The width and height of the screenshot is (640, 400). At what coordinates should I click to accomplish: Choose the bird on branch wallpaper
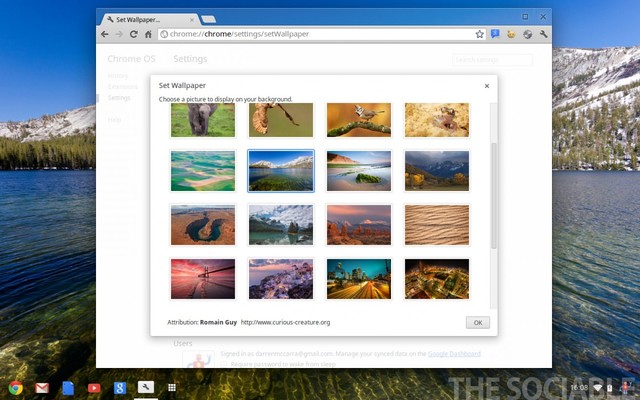(x=359, y=120)
